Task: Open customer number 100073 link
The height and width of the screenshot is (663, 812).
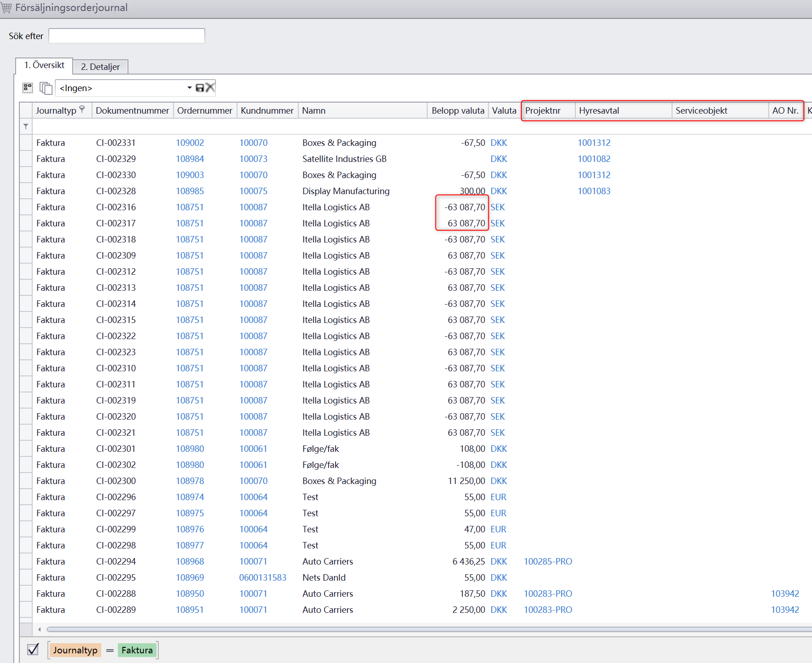Action: [254, 159]
